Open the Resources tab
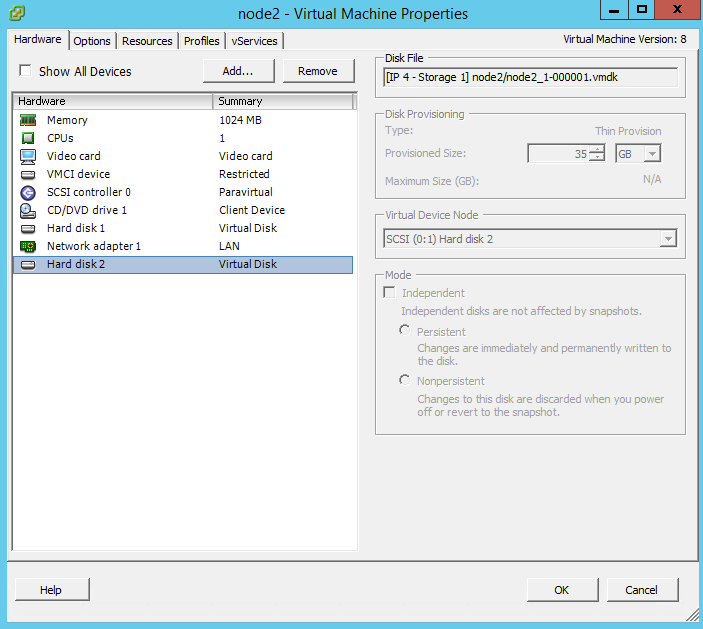Screen dimensions: 703x629 click(x=147, y=41)
